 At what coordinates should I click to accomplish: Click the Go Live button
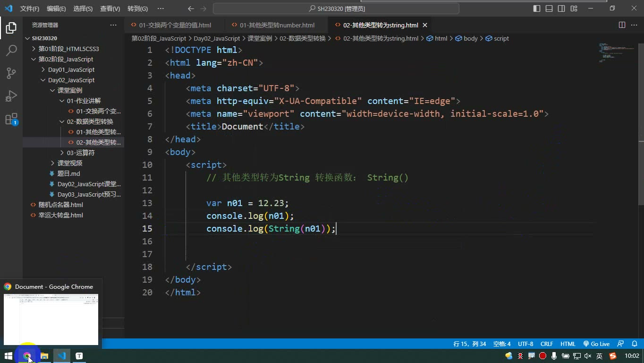[596, 344]
